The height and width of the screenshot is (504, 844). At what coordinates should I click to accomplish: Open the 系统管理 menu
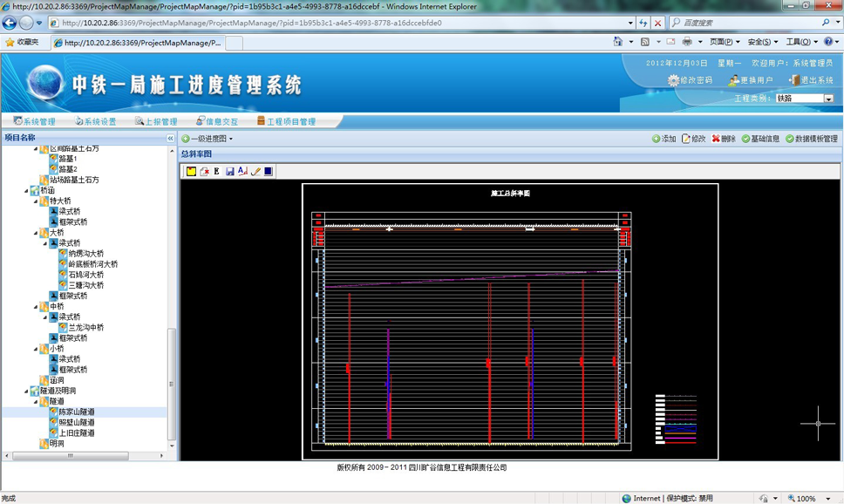click(x=34, y=122)
